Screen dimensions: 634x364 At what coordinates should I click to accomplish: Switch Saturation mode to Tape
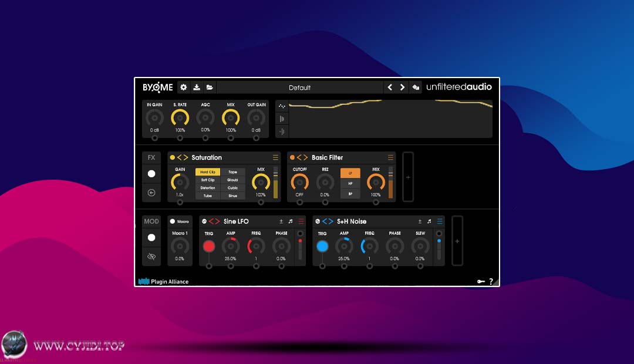pos(234,171)
